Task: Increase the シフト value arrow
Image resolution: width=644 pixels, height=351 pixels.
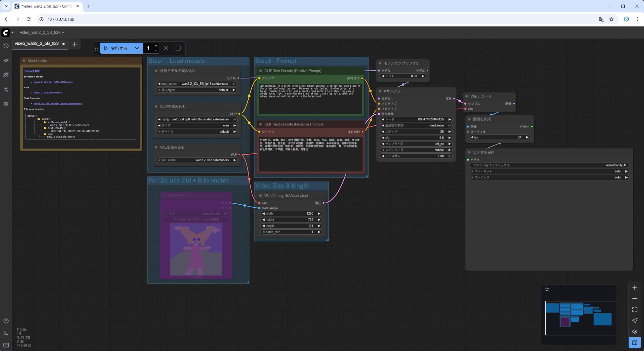Action: click(x=423, y=76)
